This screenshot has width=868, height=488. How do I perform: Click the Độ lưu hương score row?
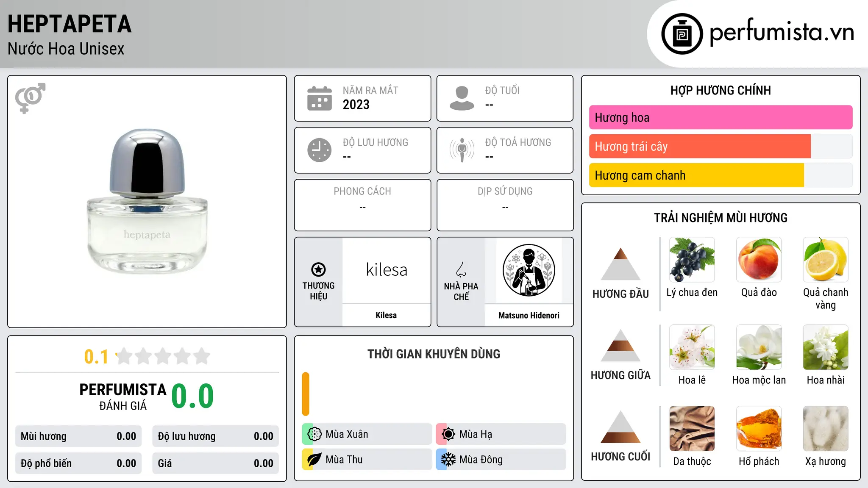click(x=215, y=436)
